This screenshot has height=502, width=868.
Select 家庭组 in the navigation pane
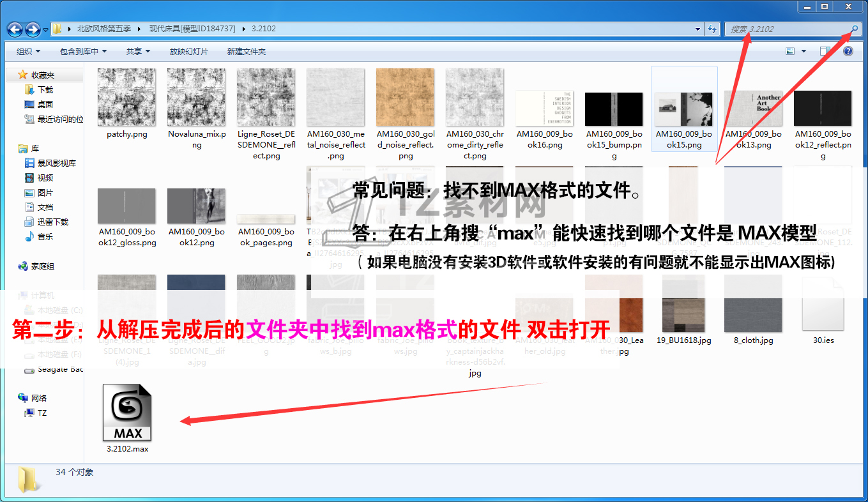point(42,266)
